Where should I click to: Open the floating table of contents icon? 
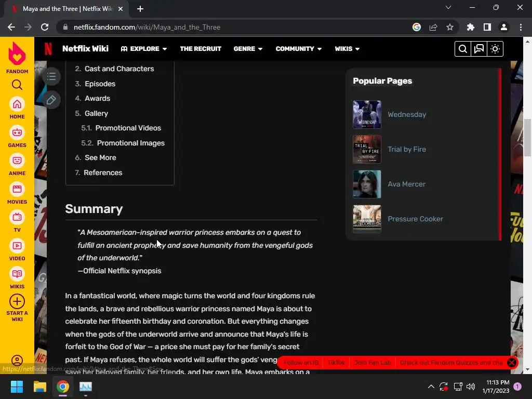(x=51, y=76)
